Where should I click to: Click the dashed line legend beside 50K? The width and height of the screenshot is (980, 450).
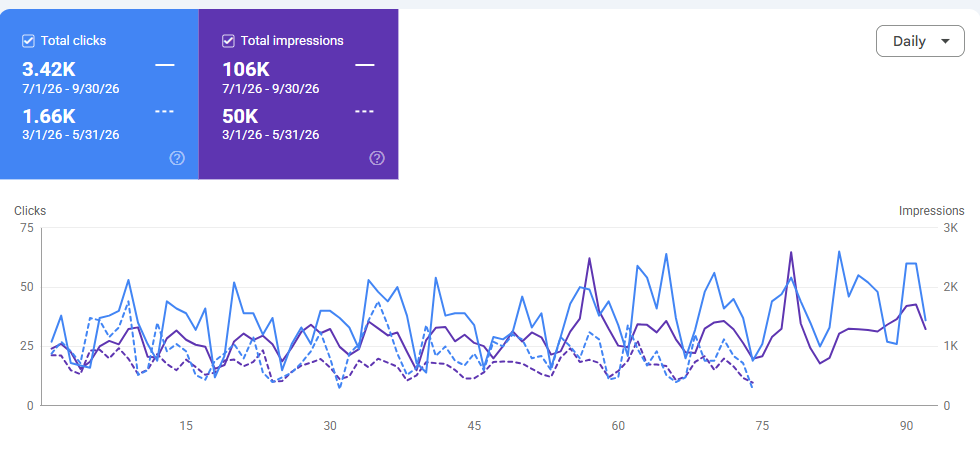coord(364,111)
